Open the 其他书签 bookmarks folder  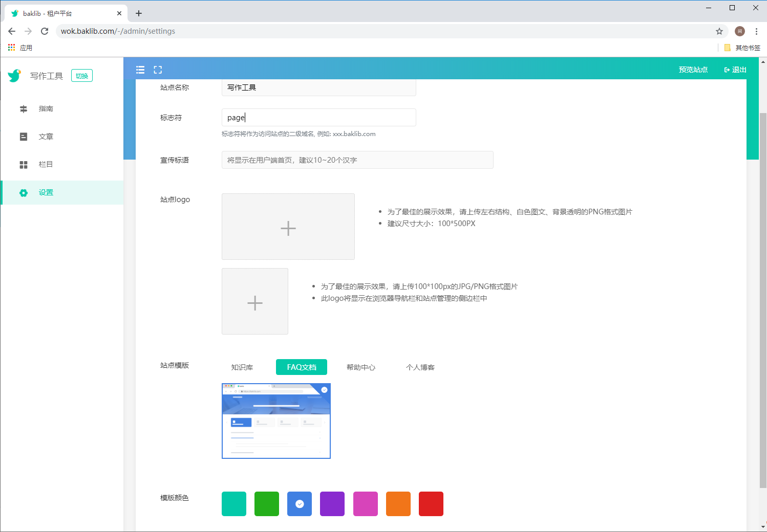[x=742, y=48]
